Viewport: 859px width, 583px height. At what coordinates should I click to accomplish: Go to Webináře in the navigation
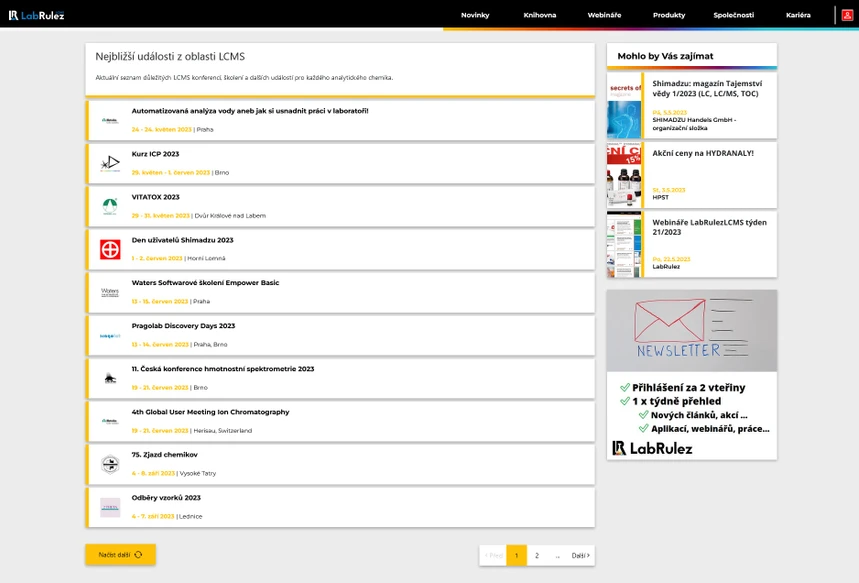(x=604, y=15)
